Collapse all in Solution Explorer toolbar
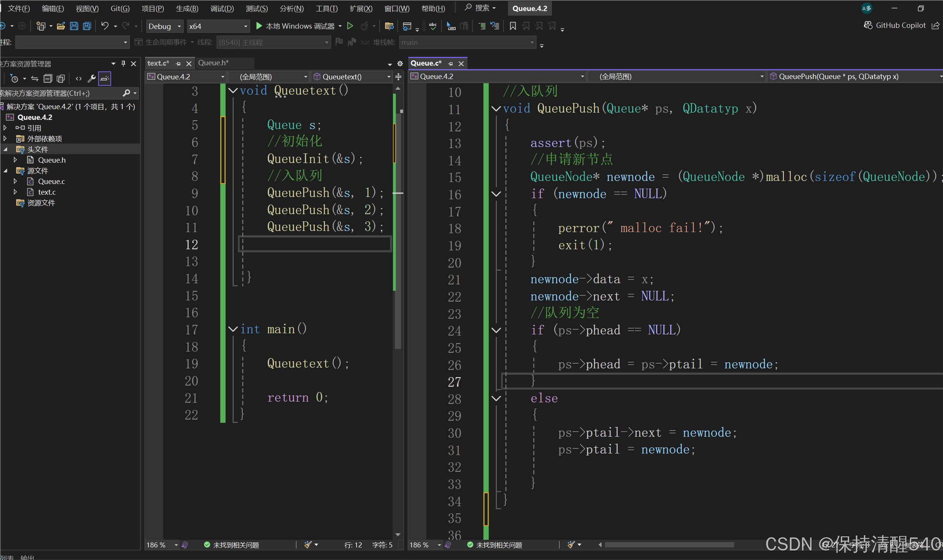 pyautogui.click(x=48, y=79)
